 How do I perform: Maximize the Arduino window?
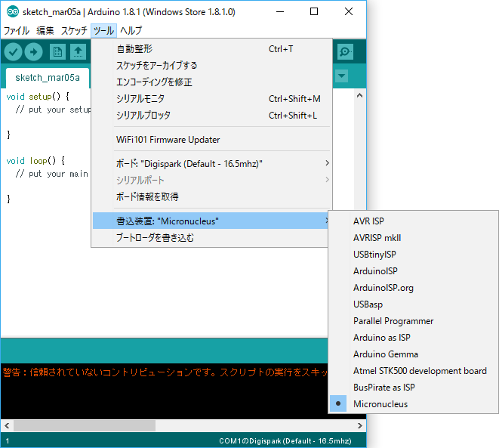click(314, 12)
